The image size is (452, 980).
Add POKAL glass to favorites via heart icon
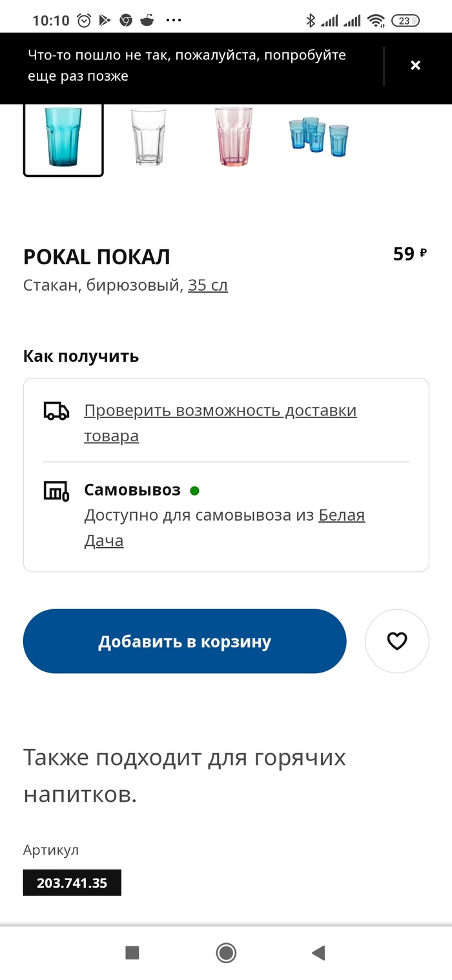click(x=397, y=641)
